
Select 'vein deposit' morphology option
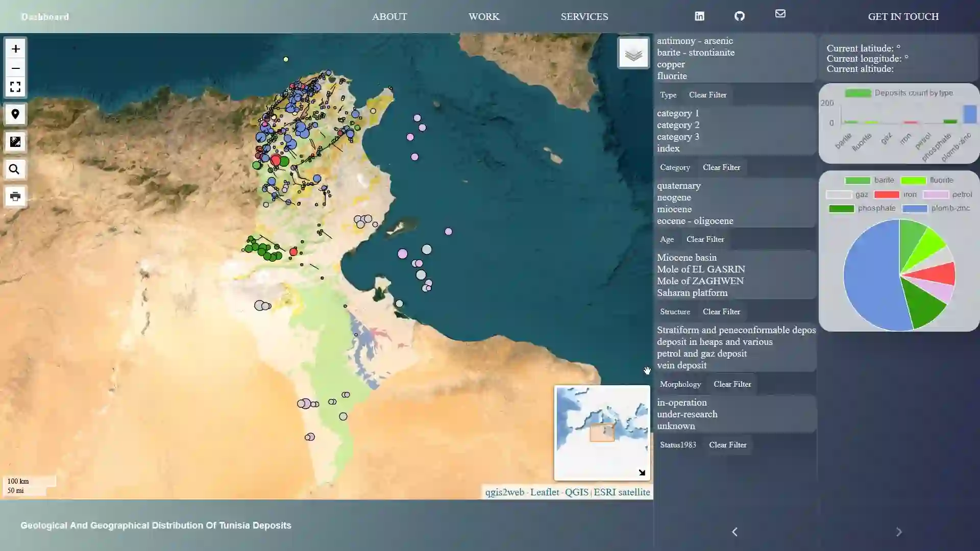click(x=681, y=365)
